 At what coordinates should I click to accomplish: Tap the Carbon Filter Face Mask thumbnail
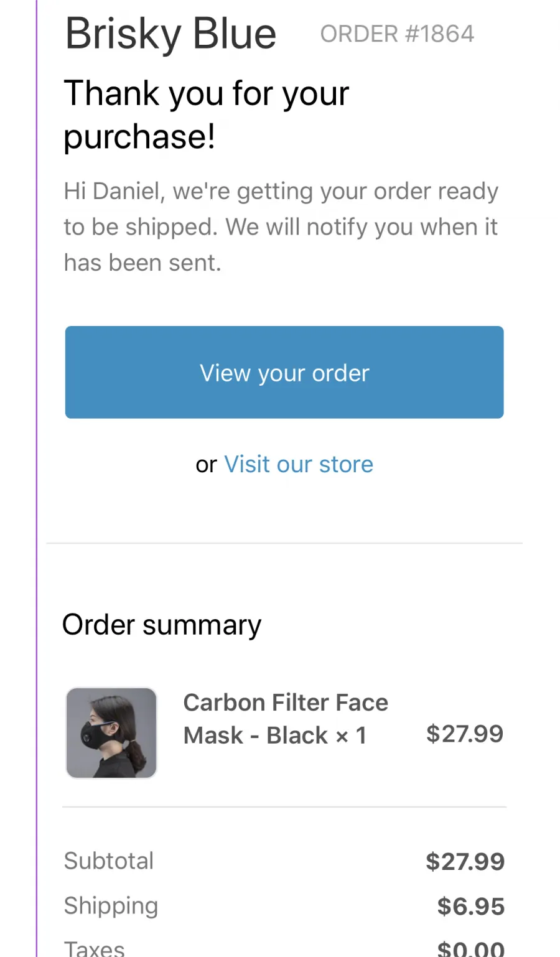coord(111,733)
